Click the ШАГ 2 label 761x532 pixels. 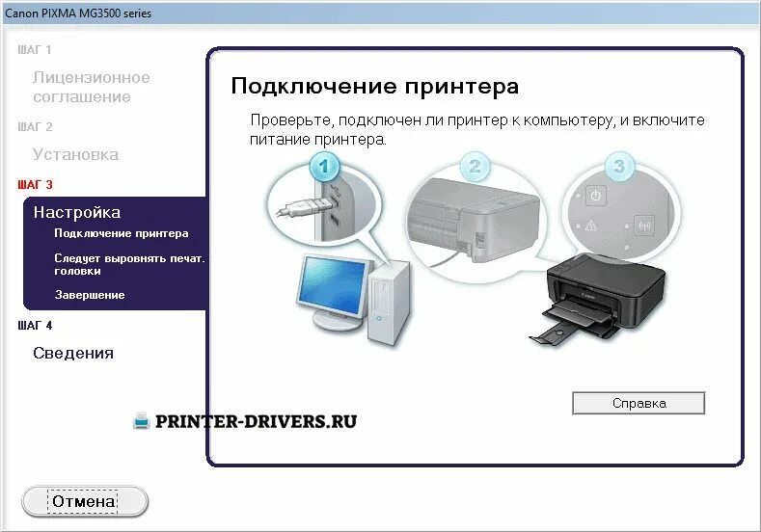click(35, 127)
